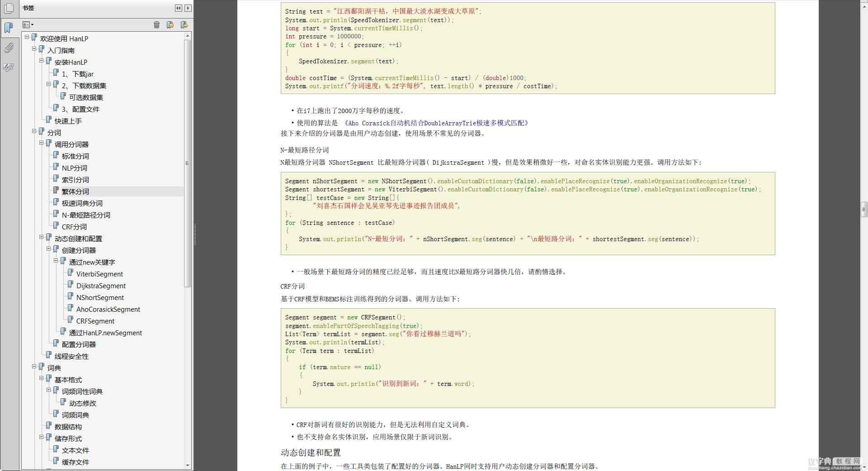
Task: Select the Bookmarks panel icon in sidebar
Action: (9, 28)
